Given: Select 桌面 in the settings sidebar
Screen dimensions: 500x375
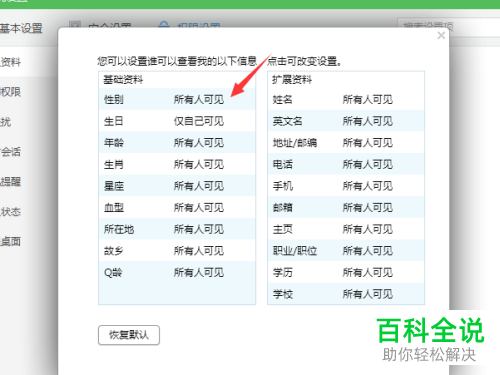Looking at the screenshot, I should tap(11, 241).
